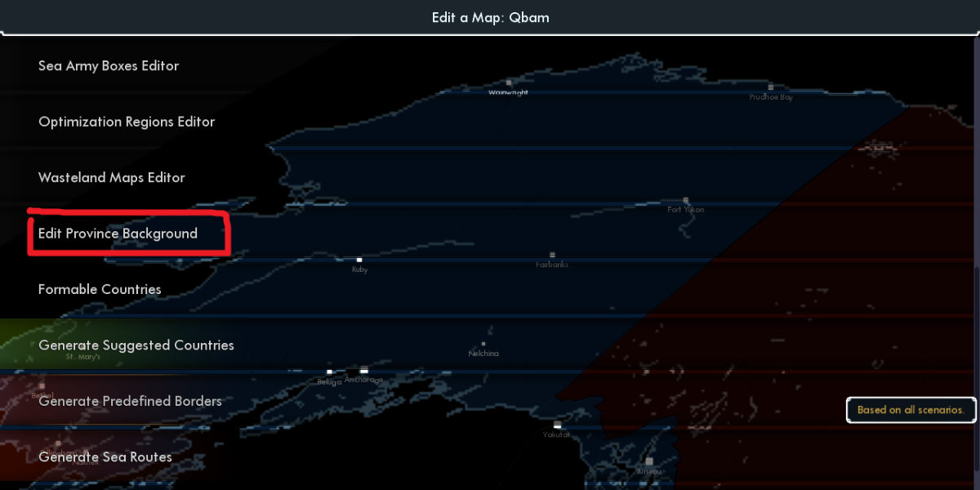Viewport: 980px width, 490px height.
Task: Click the Fairbanks city marker
Action: tap(552, 256)
